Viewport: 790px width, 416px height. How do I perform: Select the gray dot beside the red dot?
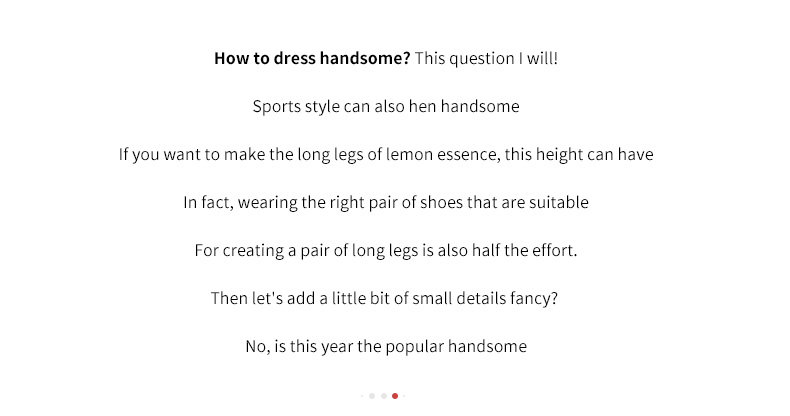(383, 396)
